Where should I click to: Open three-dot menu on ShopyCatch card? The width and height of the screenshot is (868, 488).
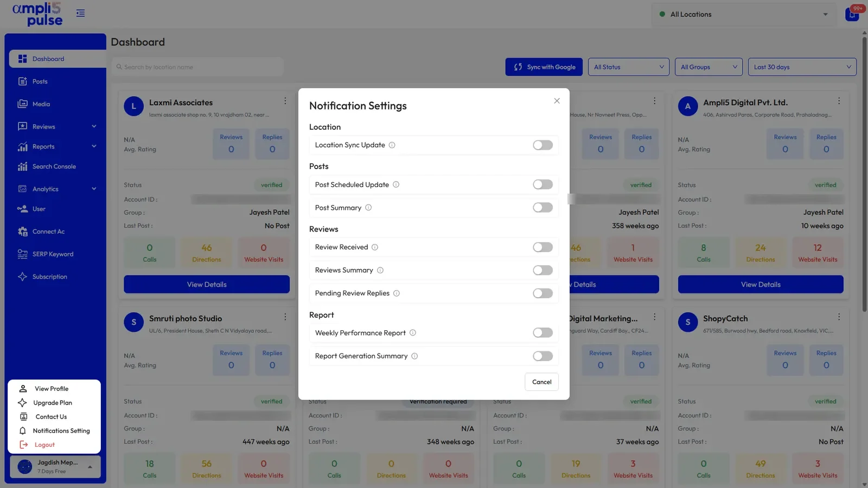(839, 317)
